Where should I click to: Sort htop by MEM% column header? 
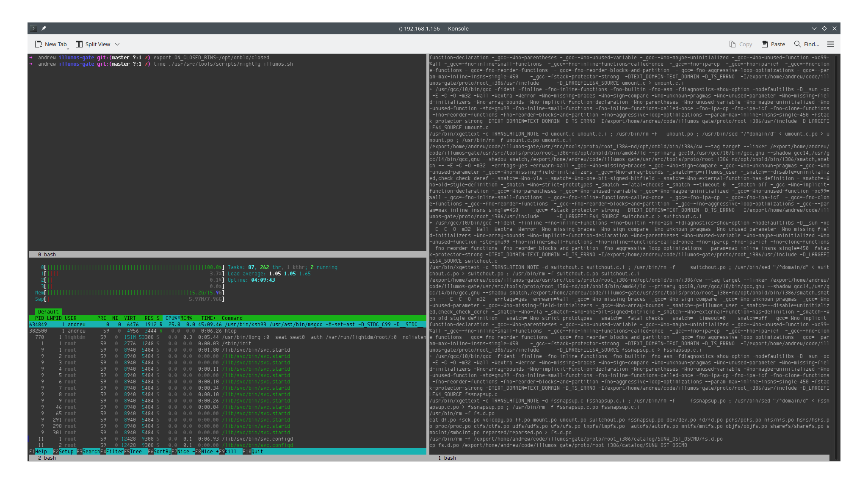pos(186,318)
